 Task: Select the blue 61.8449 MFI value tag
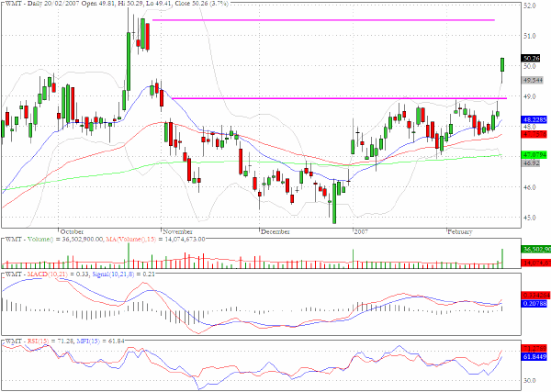point(534,356)
